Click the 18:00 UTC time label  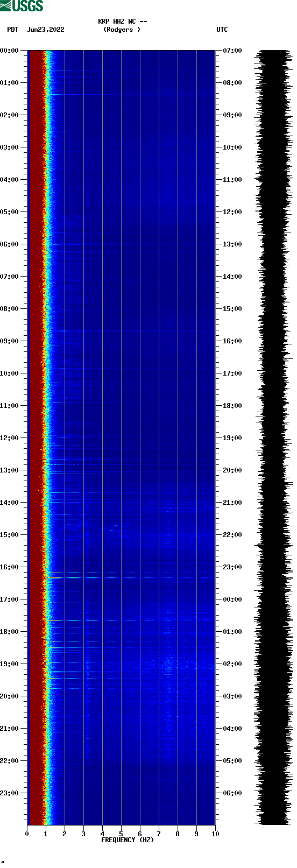(x=232, y=406)
